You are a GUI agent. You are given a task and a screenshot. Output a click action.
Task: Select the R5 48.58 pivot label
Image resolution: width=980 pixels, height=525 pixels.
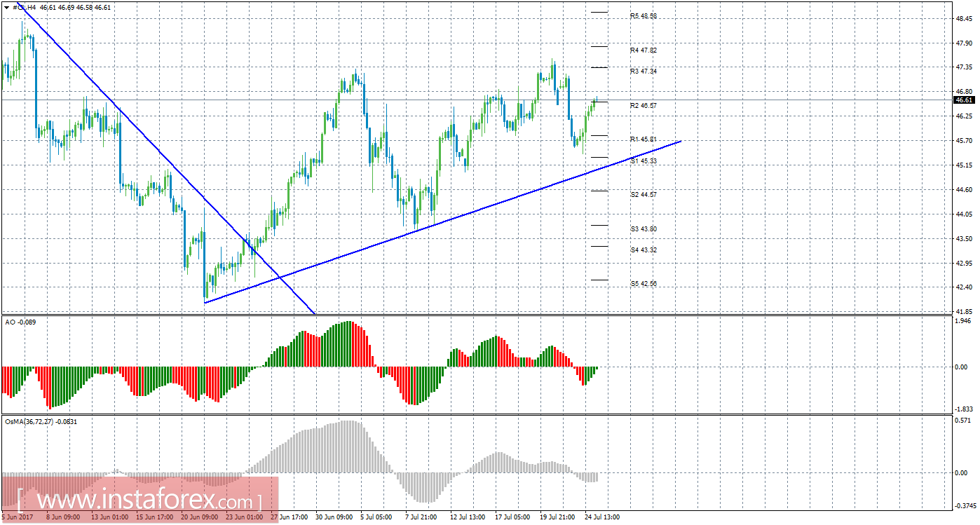(643, 16)
